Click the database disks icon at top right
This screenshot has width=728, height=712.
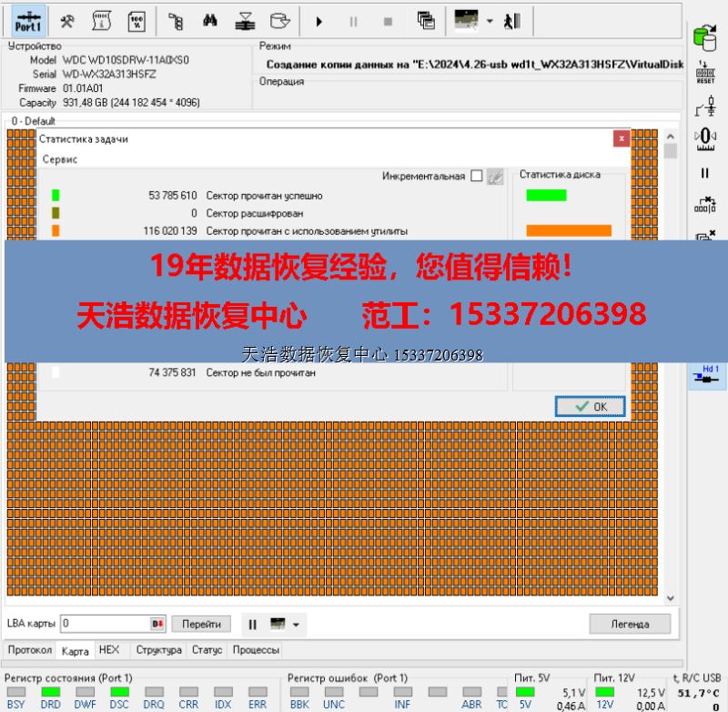704,37
